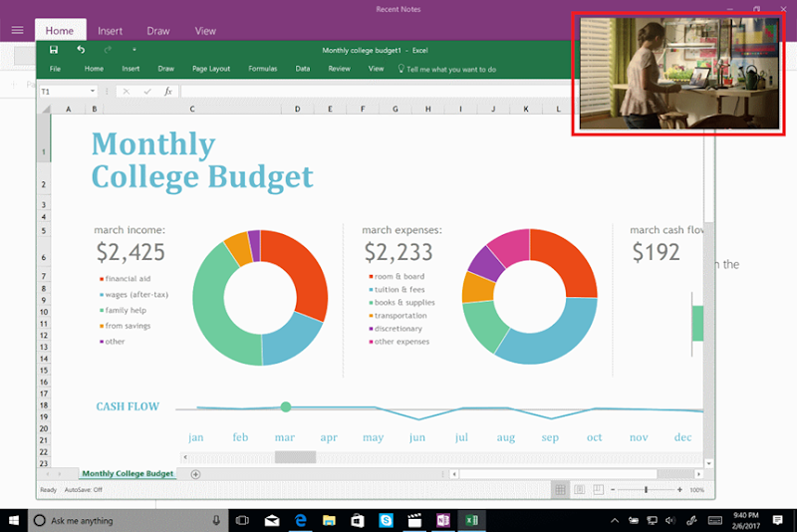Click the tuition & fees legend entry
The width and height of the screenshot is (797, 532).
click(x=397, y=290)
